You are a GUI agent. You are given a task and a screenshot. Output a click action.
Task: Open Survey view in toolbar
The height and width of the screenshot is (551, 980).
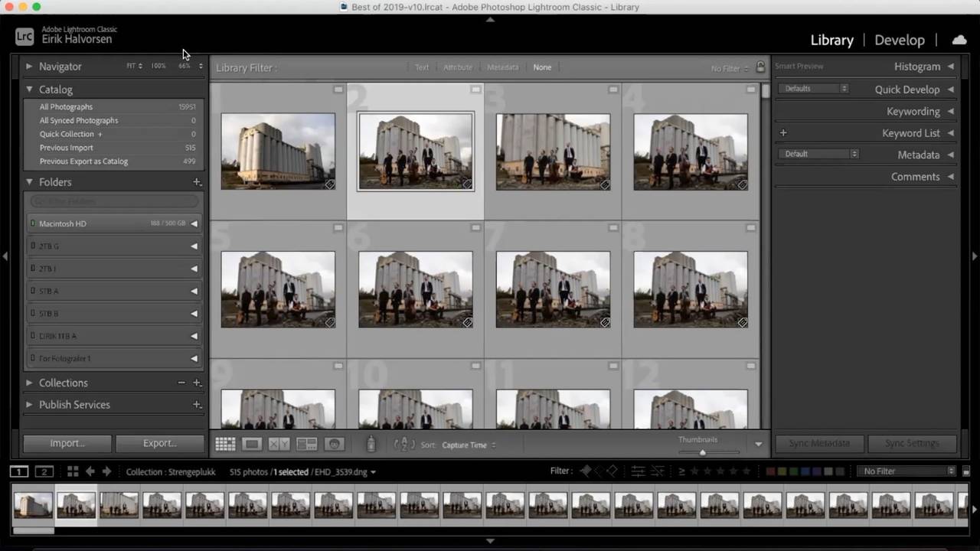coord(306,444)
